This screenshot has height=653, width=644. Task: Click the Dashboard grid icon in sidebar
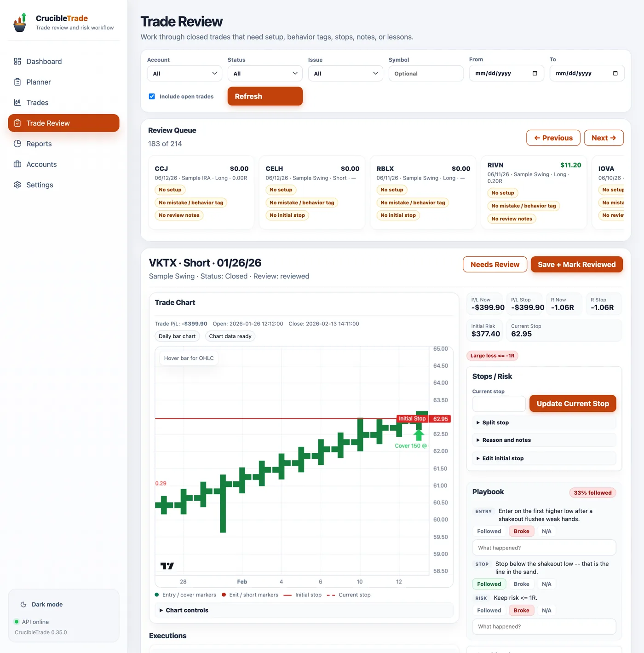click(17, 61)
